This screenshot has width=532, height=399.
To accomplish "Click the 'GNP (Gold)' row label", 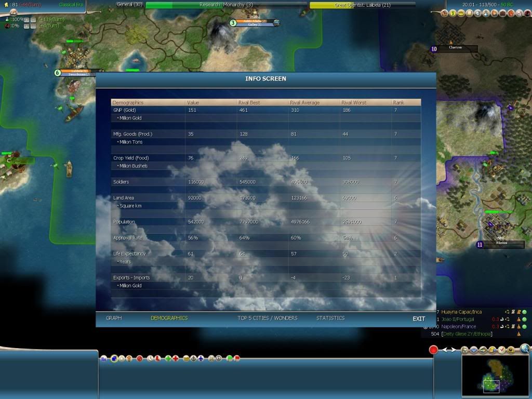I will pos(125,110).
